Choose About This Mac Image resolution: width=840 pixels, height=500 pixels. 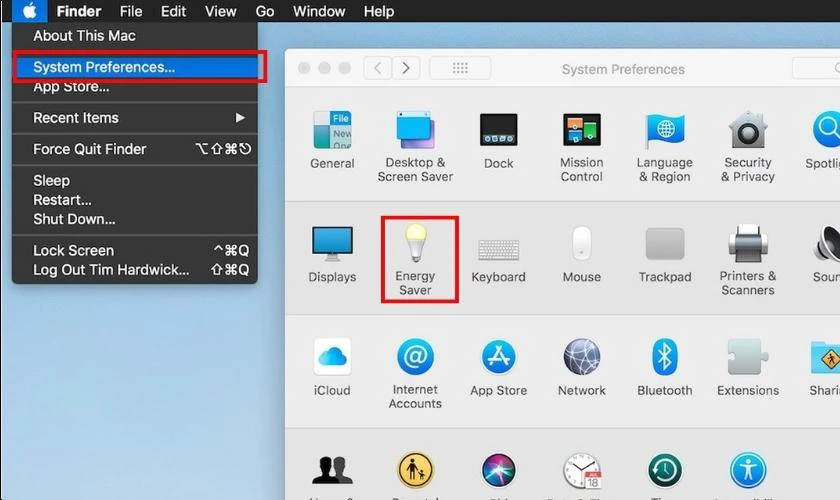[x=135, y=36]
